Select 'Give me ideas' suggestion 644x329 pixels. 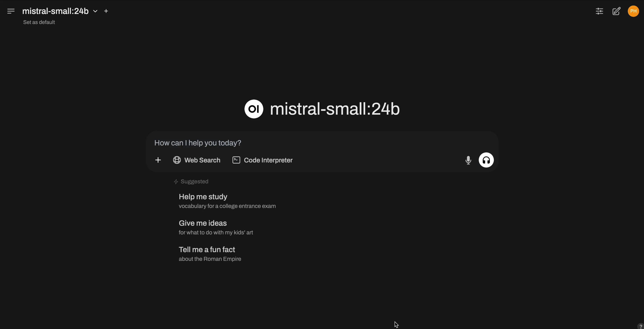216,228
